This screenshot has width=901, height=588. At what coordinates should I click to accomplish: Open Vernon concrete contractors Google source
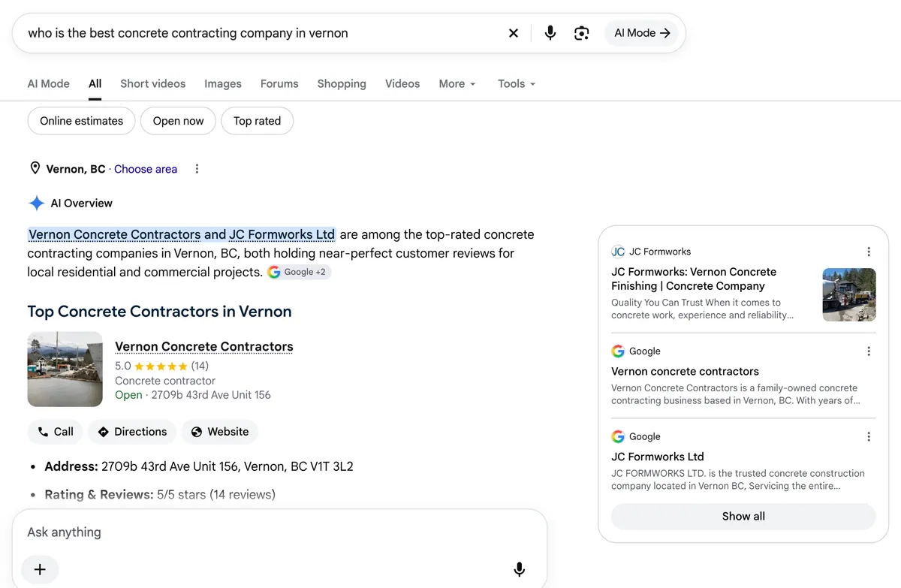685,371
